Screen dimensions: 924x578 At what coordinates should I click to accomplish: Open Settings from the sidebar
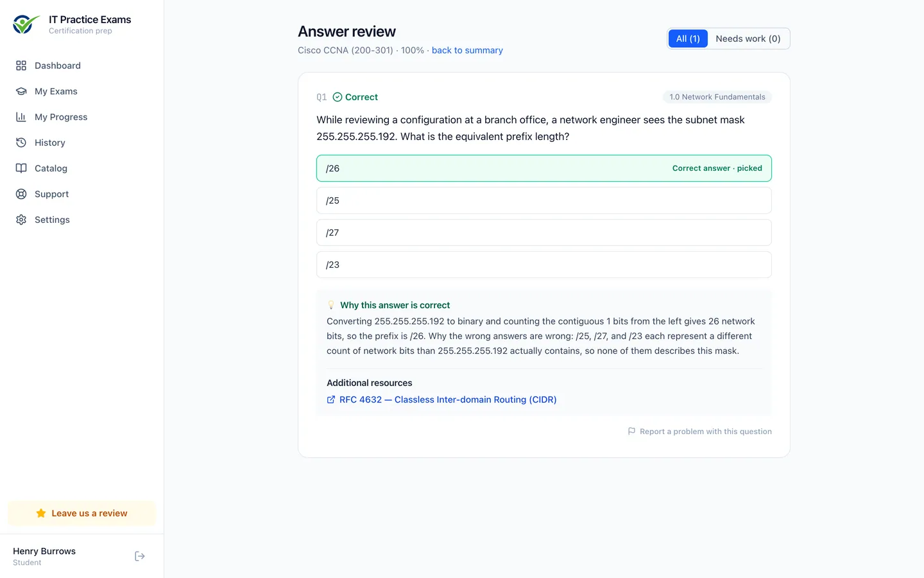point(82,220)
